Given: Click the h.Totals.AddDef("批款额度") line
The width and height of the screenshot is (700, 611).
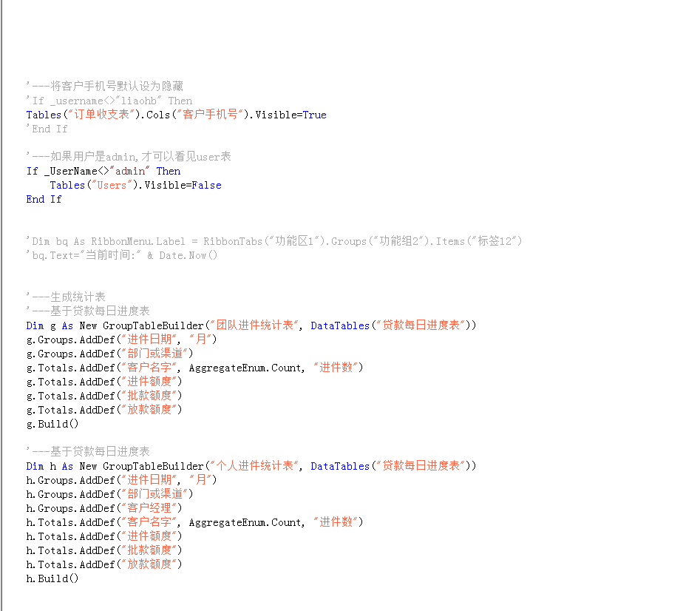Looking at the screenshot, I should pos(104,550).
